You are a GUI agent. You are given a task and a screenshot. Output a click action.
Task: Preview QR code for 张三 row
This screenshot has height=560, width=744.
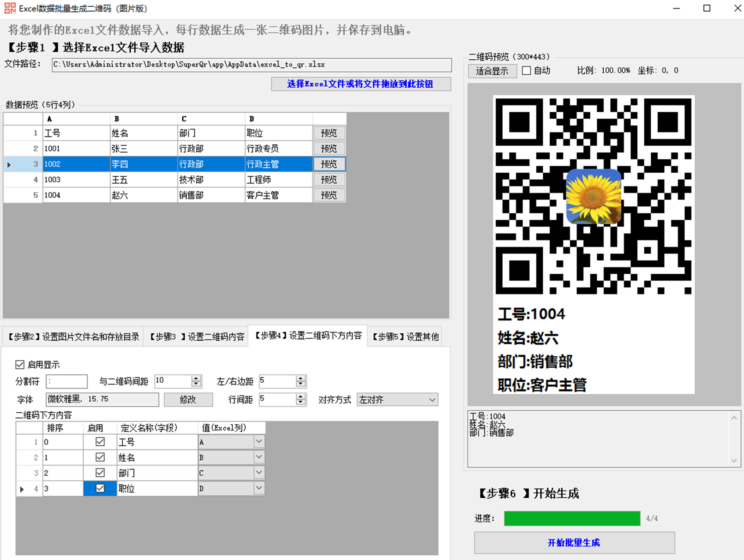(329, 149)
